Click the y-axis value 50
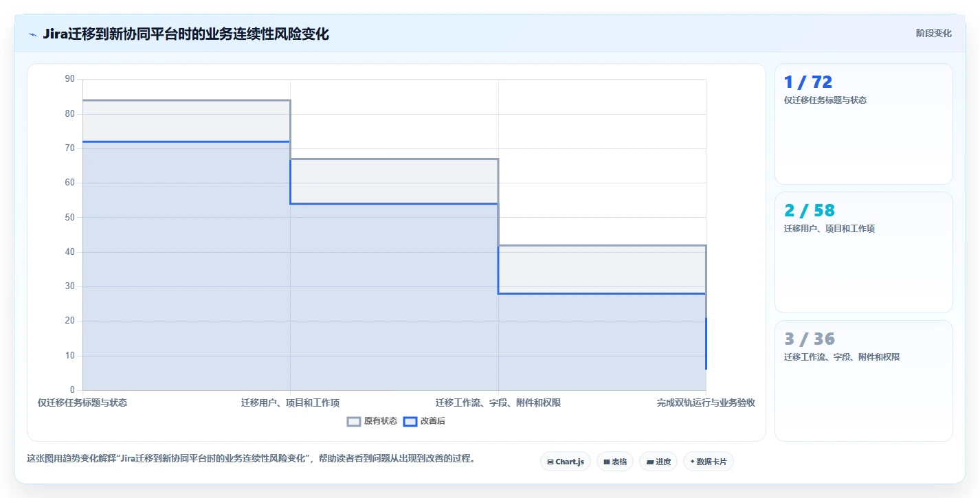 pyautogui.click(x=69, y=217)
